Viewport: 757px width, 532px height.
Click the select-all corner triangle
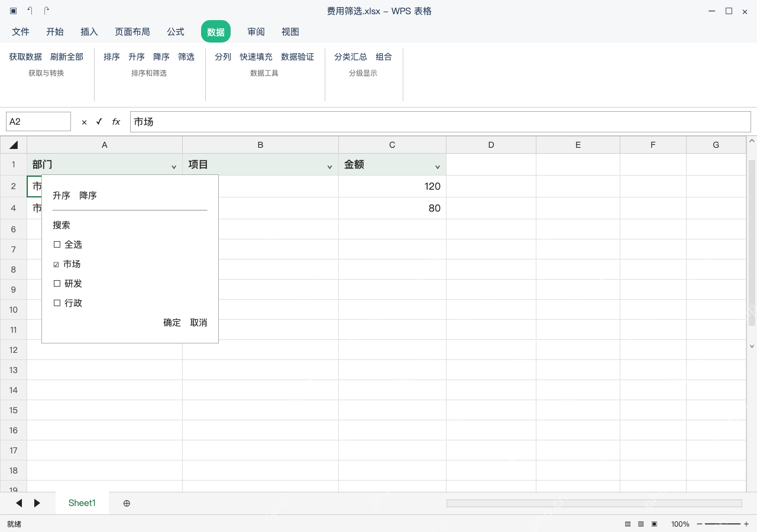(14, 145)
